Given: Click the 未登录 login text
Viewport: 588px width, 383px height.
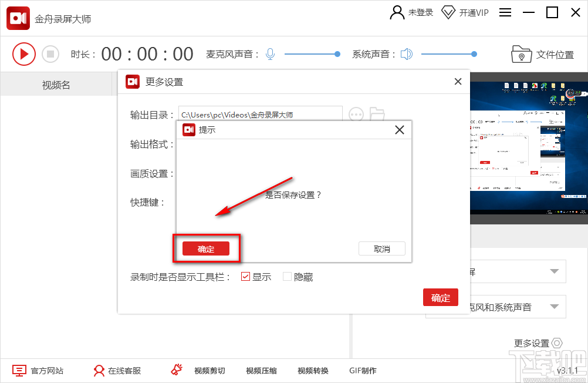Looking at the screenshot, I should pos(421,12).
